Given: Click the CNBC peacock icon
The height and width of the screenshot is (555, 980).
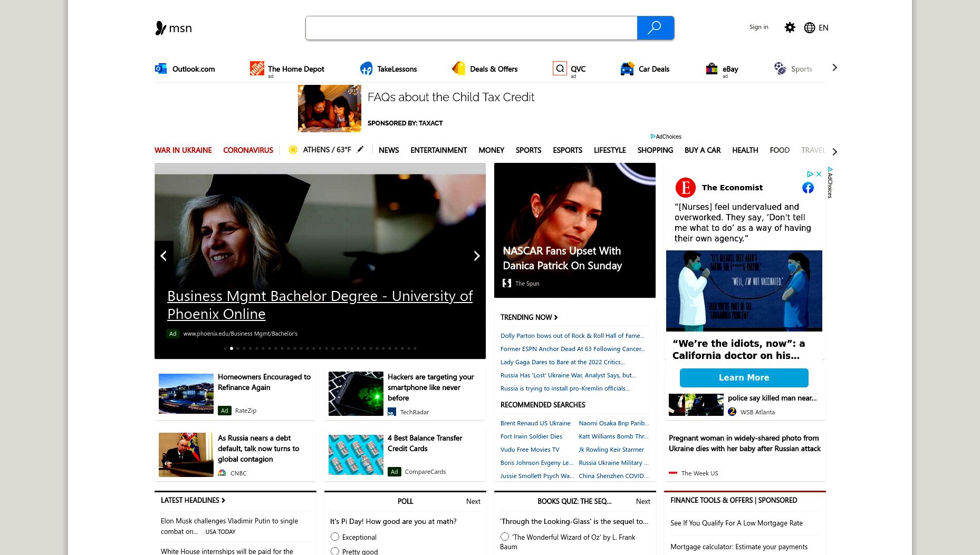Looking at the screenshot, I should [x=222, y=473].
